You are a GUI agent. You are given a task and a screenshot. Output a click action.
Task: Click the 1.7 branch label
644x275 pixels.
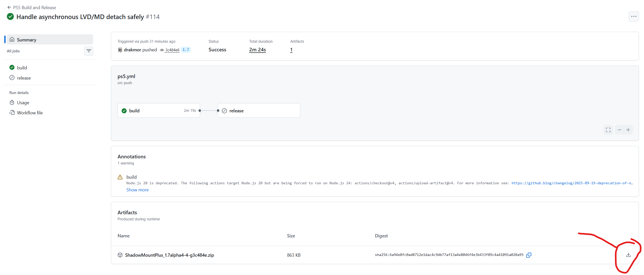(186, 50)
